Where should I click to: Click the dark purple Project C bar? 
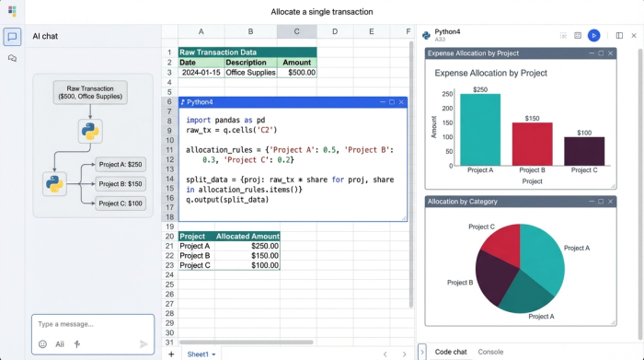click(584, 151)
